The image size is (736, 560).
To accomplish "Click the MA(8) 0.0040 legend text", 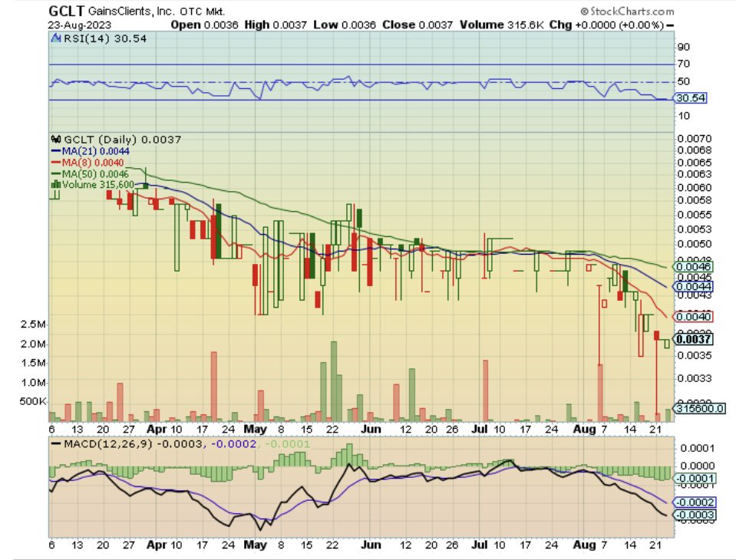I will coord(93,163).
